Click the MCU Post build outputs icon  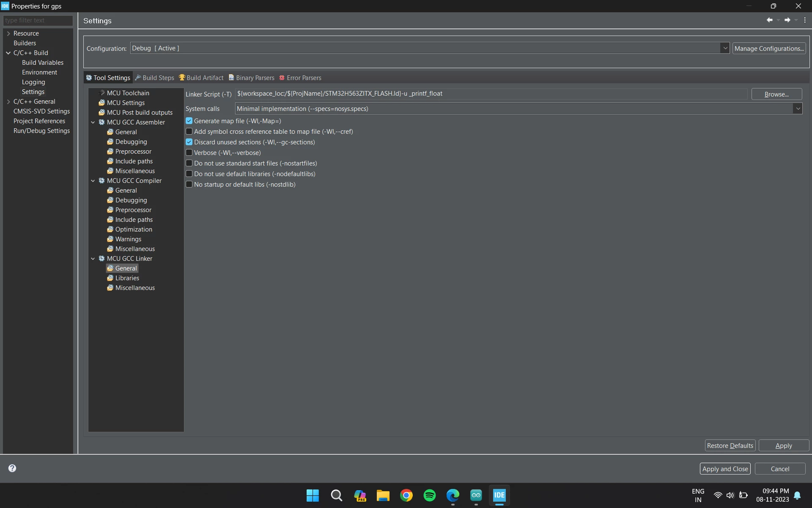point(101,112)
